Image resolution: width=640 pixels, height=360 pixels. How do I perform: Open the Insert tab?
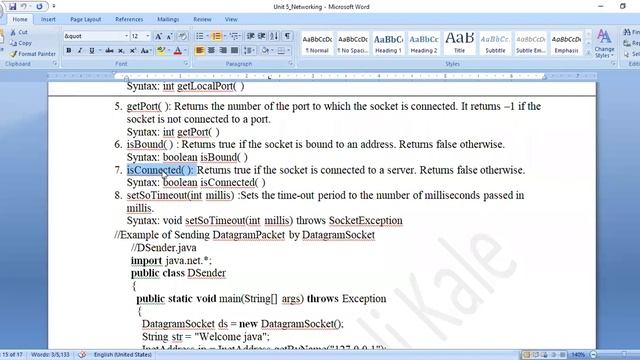[x=48, y=19]
